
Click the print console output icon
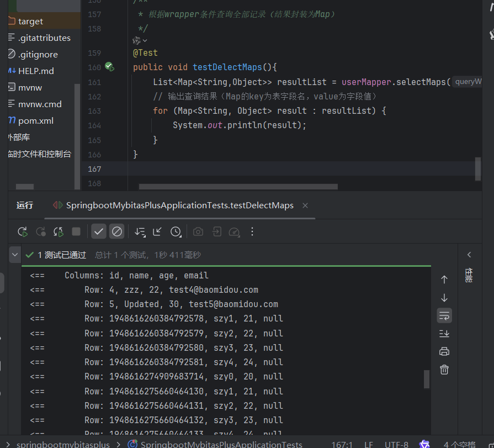(x=444, y=351)
